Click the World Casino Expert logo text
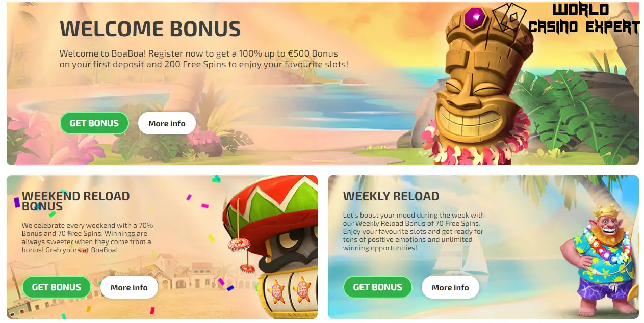 pyautogui.click(x=584, y=18)
